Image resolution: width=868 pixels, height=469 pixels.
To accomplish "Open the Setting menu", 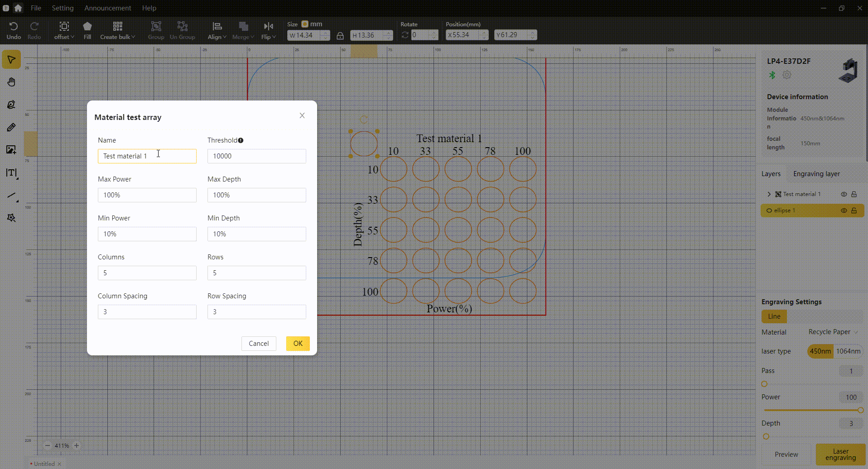I will pos(63,8).
